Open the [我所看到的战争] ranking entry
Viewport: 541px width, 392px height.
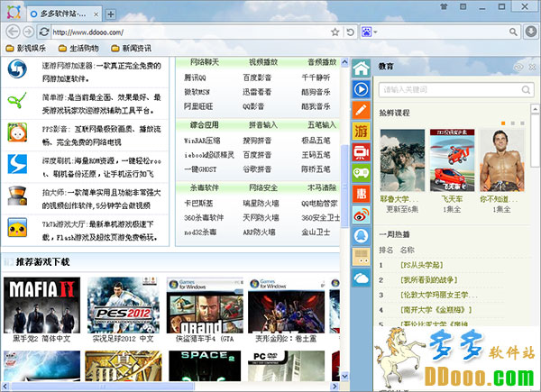pyautogui.click(x=428, y=280)
